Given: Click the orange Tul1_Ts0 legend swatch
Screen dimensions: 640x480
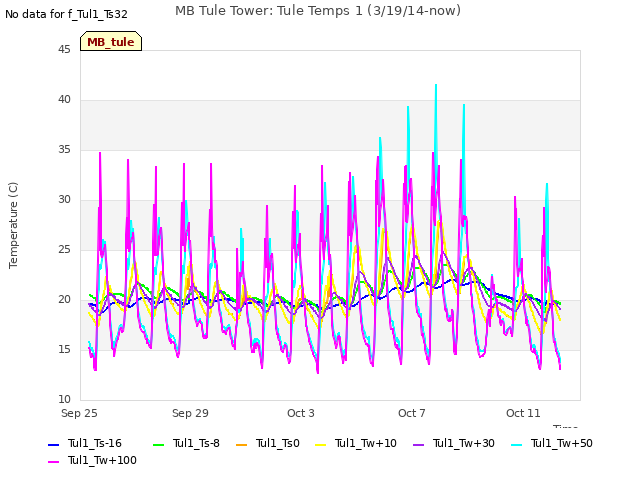Looking at the screenshot, I should pos(242,444).
